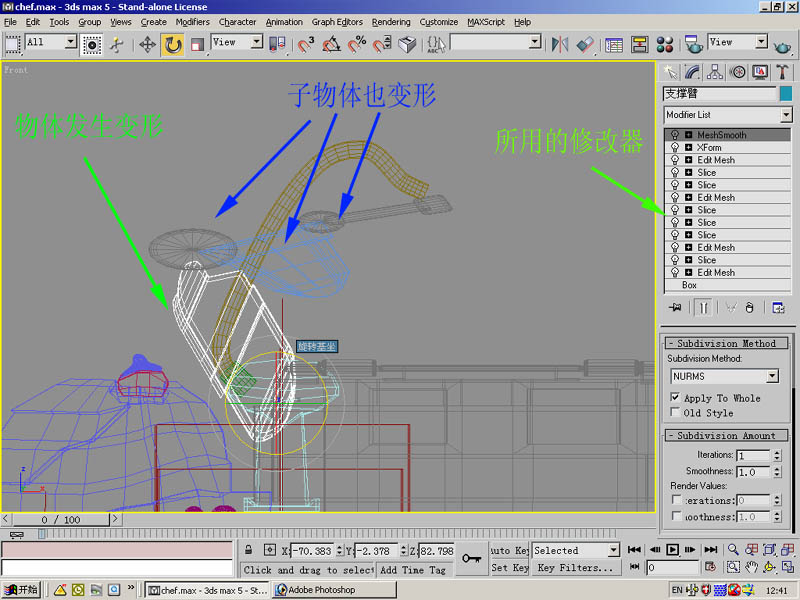The image size is (800, 600).
Task: Open the Hierarchy command panel
Action: pyautogui.click(x=715, y=72)
